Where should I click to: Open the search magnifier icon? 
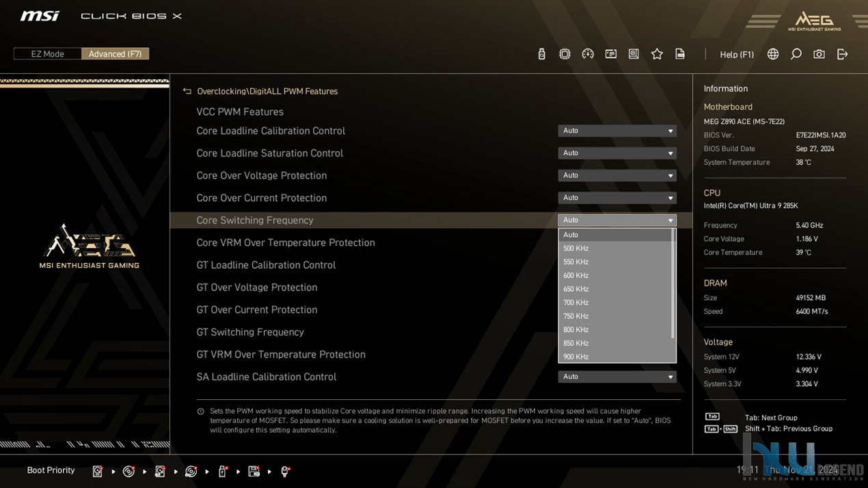pyautogui.click(x=796, y=54)
